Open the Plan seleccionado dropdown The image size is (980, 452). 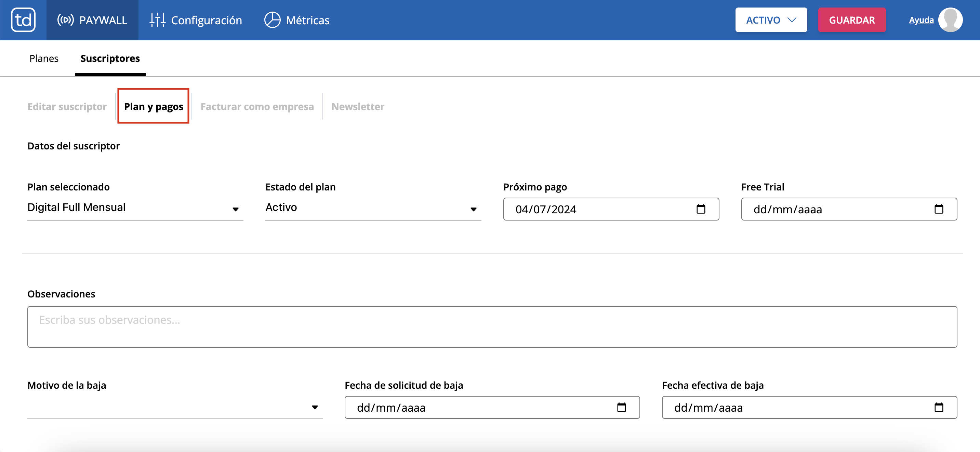tap(135, 208)
